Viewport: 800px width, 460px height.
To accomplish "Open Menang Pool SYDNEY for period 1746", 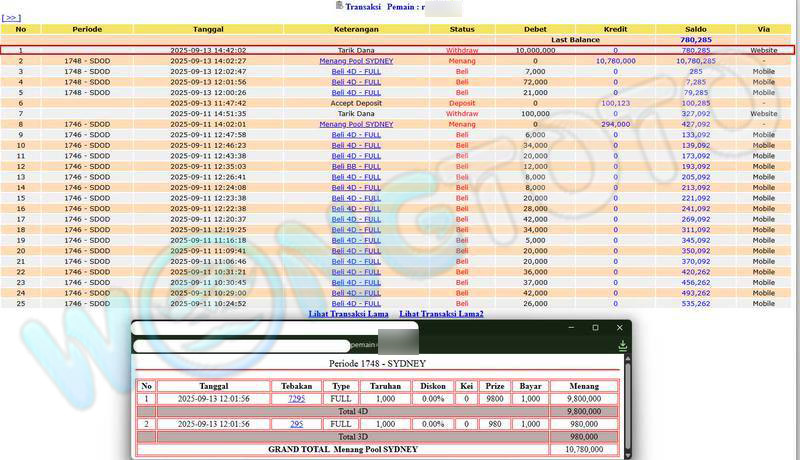I will click(x=356, y=124).
